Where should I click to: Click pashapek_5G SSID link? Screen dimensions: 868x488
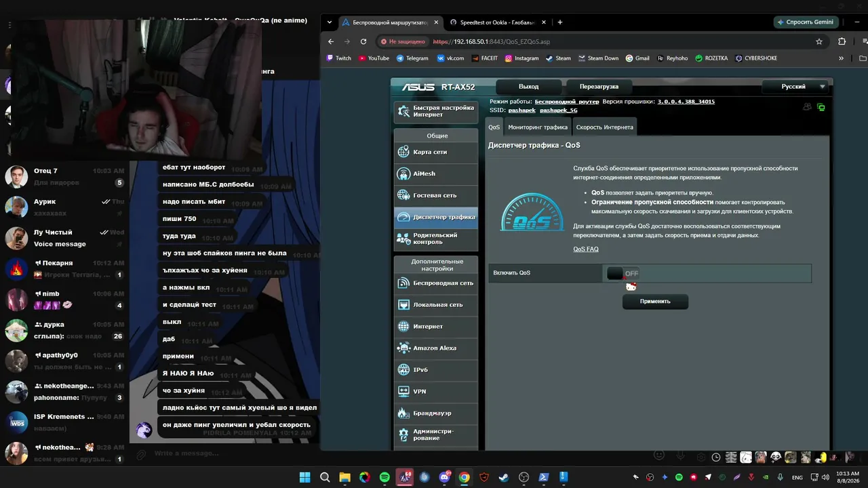tap(559, 110)
